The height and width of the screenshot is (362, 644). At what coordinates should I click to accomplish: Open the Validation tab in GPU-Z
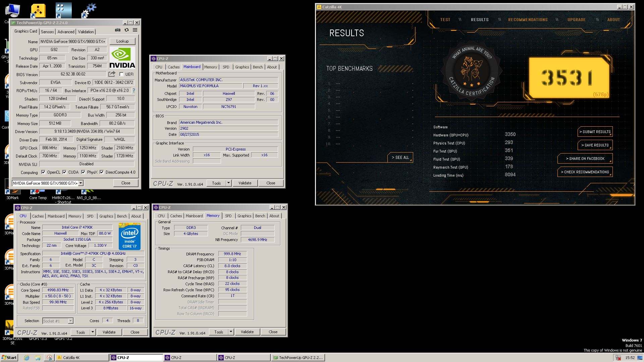(86, 32)
